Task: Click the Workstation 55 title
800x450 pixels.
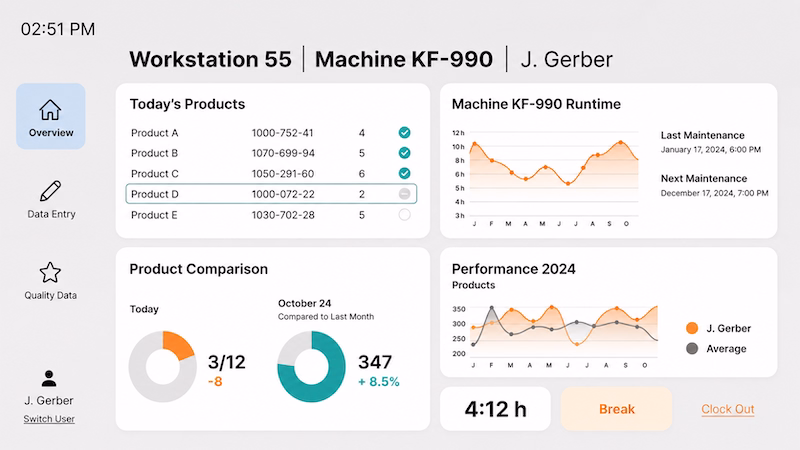Action: [210, 59]
